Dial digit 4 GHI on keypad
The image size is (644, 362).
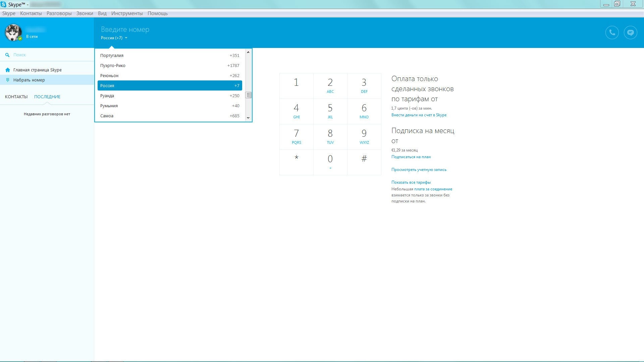[x=297, y=111]
